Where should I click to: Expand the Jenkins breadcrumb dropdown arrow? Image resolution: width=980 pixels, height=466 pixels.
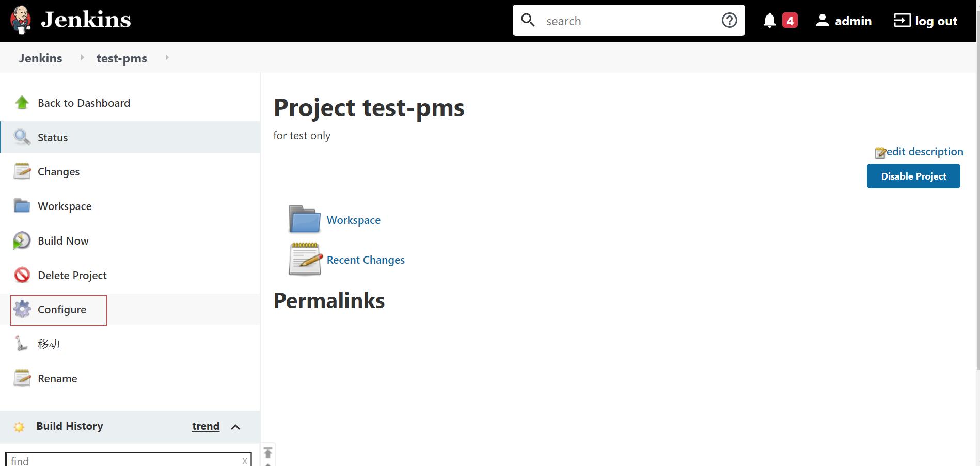pos(82,58)
